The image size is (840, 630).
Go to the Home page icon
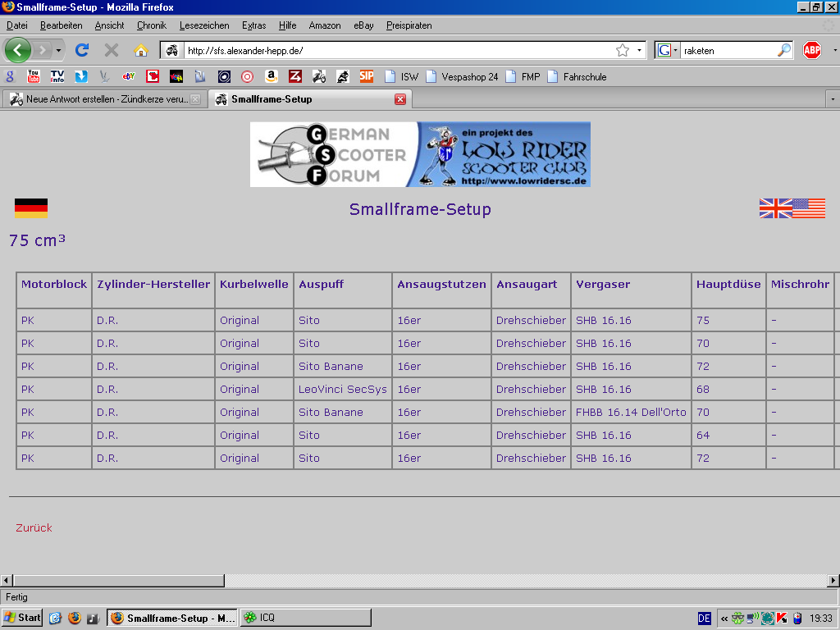(x=140, y=50)
